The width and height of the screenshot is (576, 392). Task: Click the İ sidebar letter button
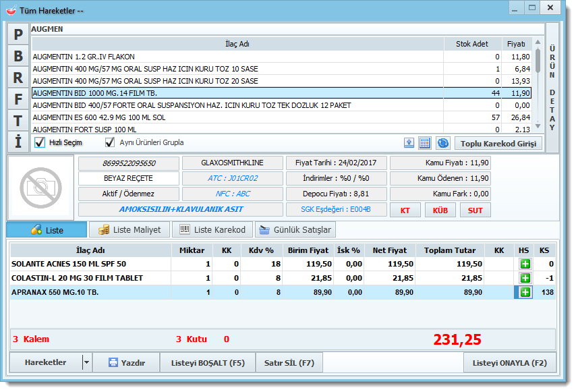(18, 142)
